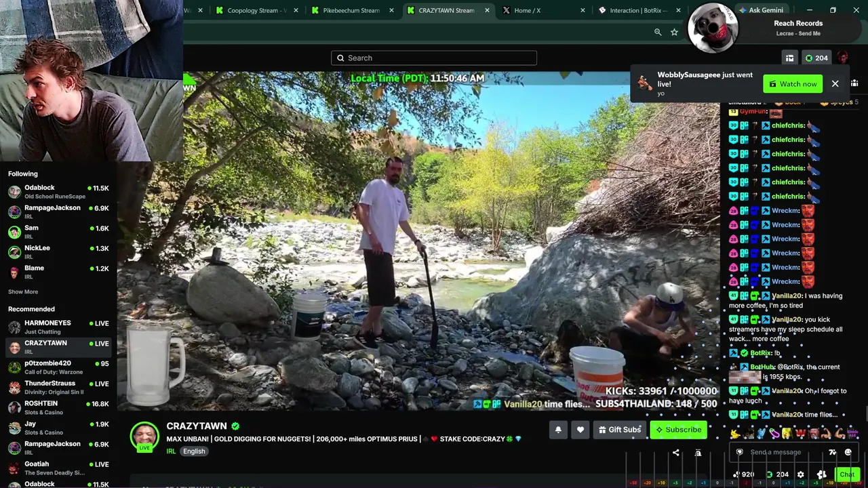
Task: Open Odablock channel in Following list
Action: click(x=58, y=192)
